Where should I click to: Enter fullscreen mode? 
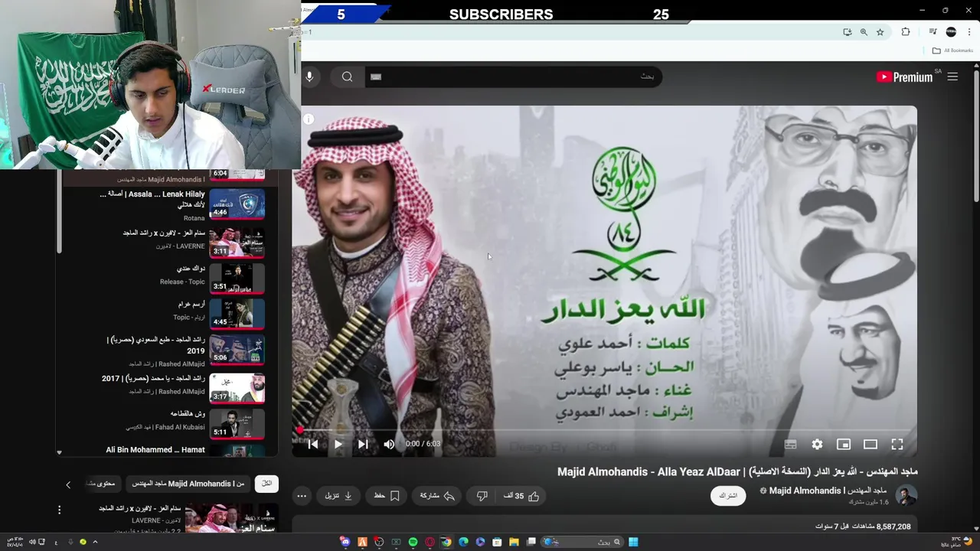pos(897,444)
